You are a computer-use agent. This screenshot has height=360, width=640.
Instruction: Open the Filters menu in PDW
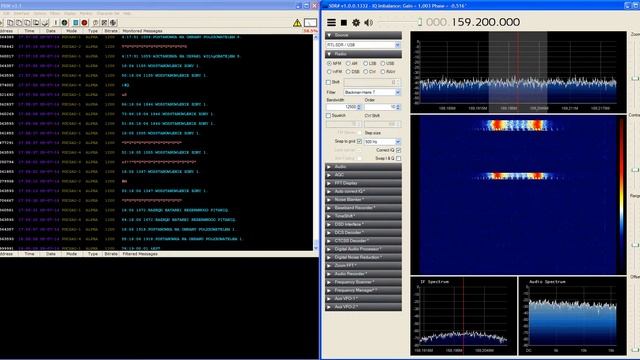coord(55,13)
